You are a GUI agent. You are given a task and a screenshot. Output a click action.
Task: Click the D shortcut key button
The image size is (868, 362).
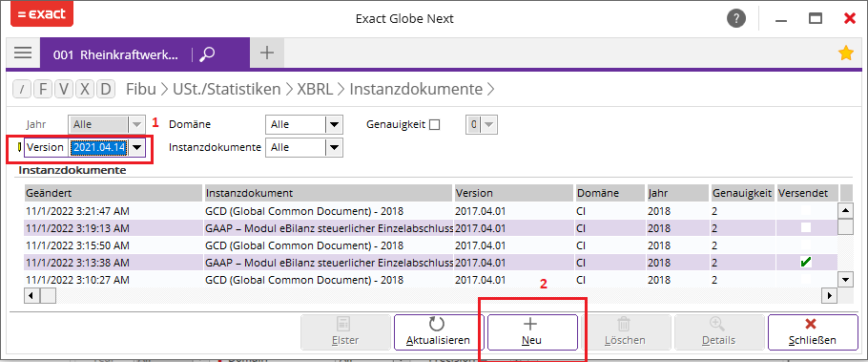click(x=106, y=89)
